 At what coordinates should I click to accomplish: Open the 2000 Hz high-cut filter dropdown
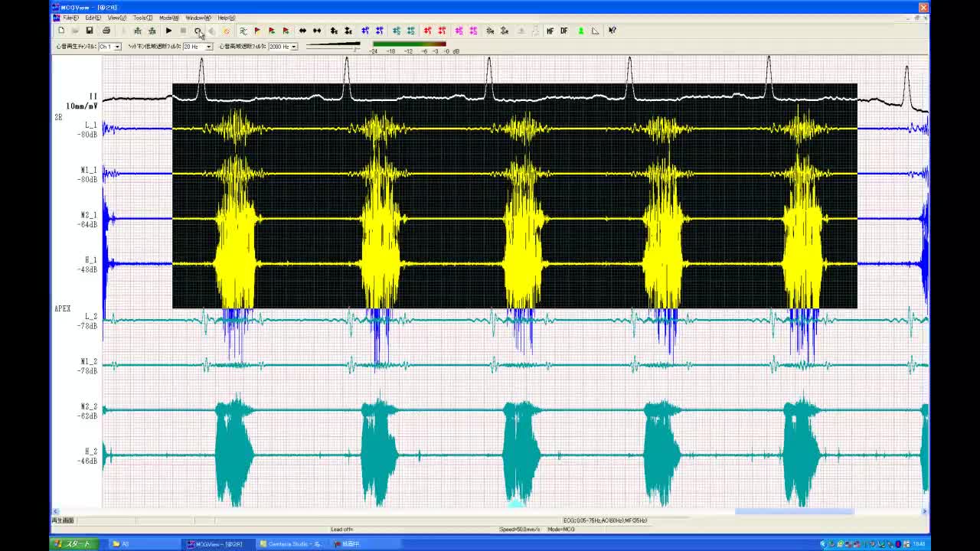293,47
